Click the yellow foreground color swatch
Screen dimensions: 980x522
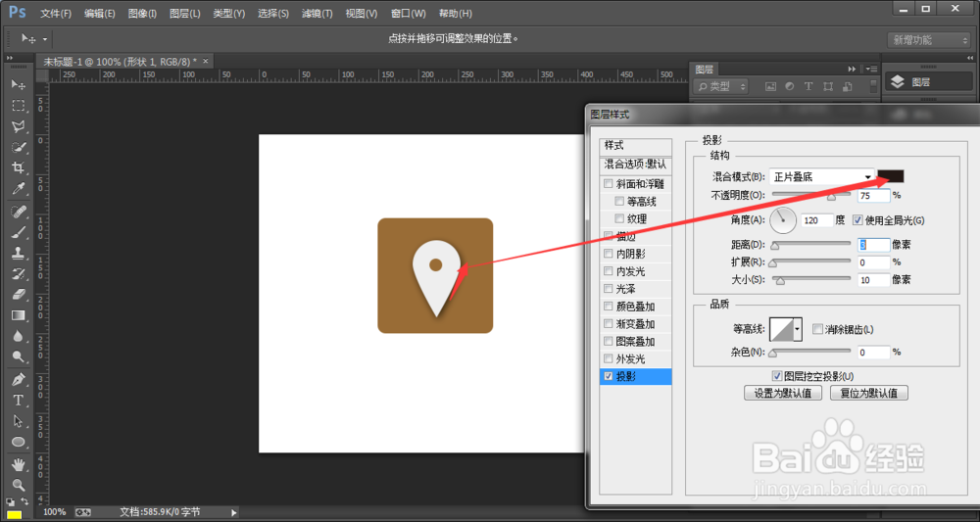pyautogui.click(x=14, y=514)
